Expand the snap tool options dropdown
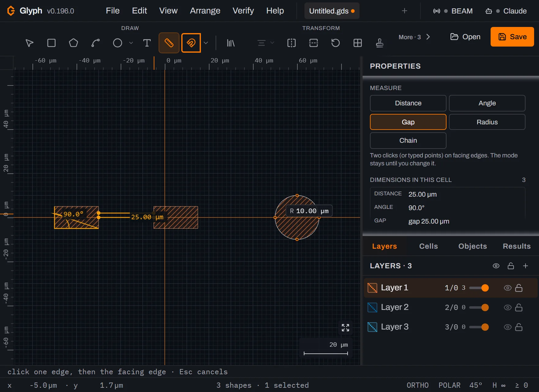This screenshot has height=392, width=539. pos(206,43)
